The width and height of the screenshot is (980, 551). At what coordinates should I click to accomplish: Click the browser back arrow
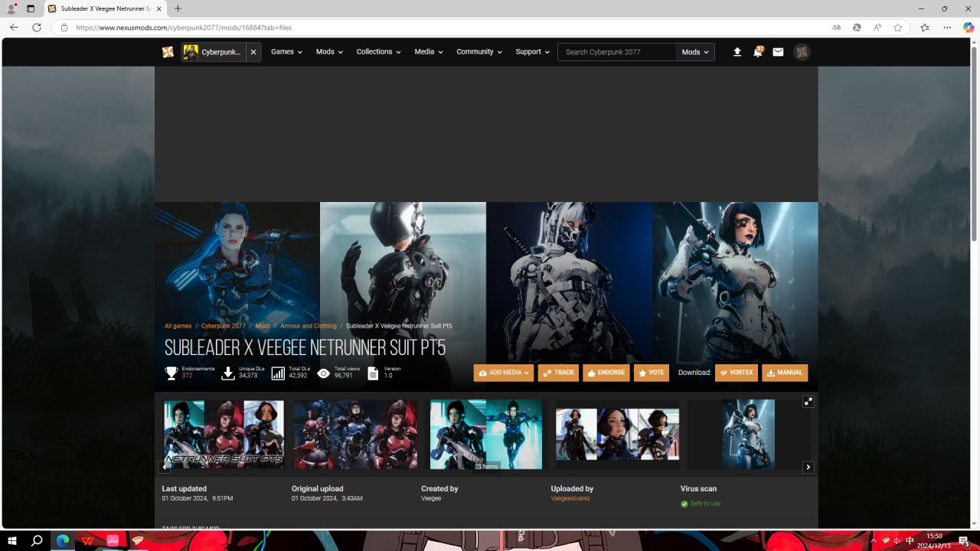[14, 27]
